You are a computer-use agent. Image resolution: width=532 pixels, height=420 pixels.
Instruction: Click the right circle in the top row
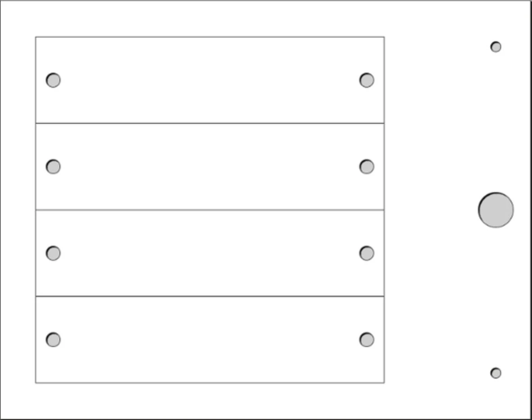click(x=367, y=80)
